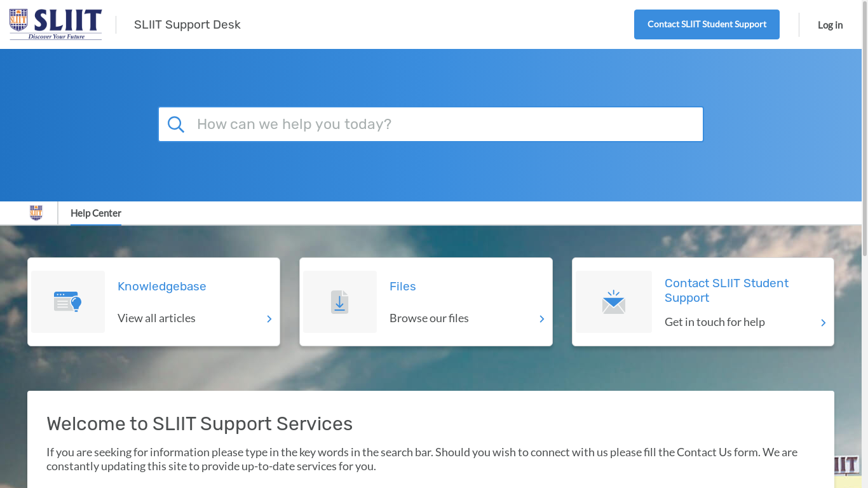The height and width of the screenshot is (488, 868).
Task: Click the SLIIT logo in the header
Action: point(55,24)
